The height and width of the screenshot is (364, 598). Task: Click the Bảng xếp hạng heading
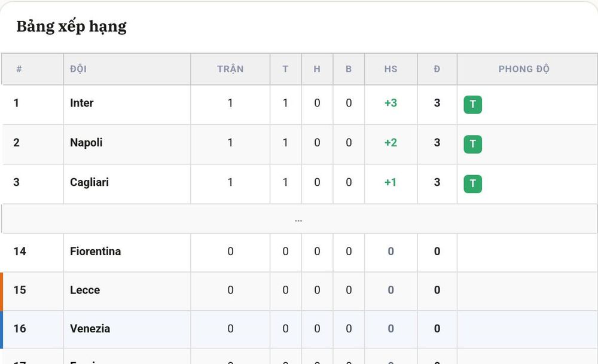point(71,27)
